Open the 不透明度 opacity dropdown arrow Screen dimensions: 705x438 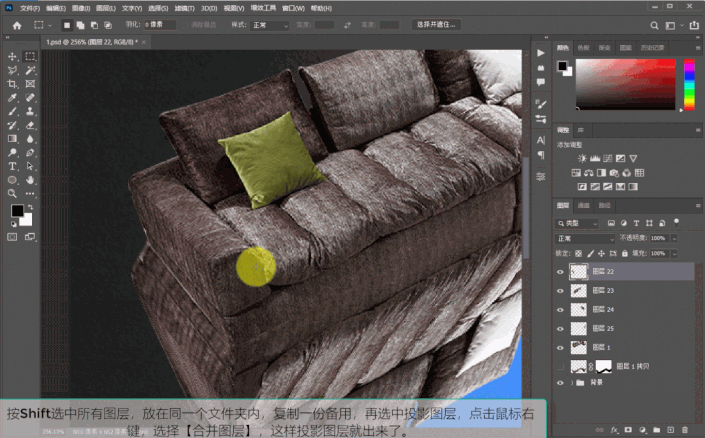(674, 238)
